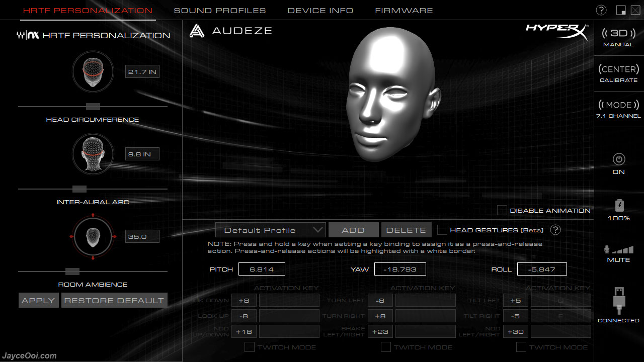Switch to HRTF Personalization tab

point(88,10)
